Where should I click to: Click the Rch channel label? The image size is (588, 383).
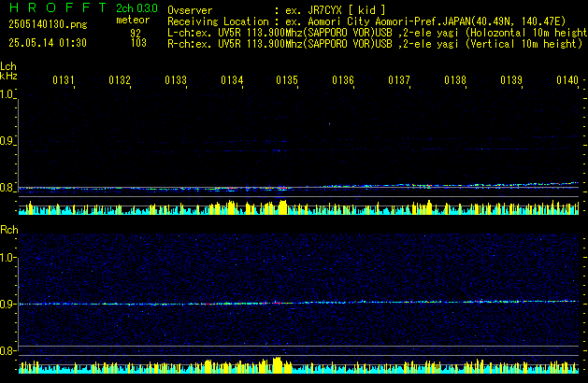(9, 230)
